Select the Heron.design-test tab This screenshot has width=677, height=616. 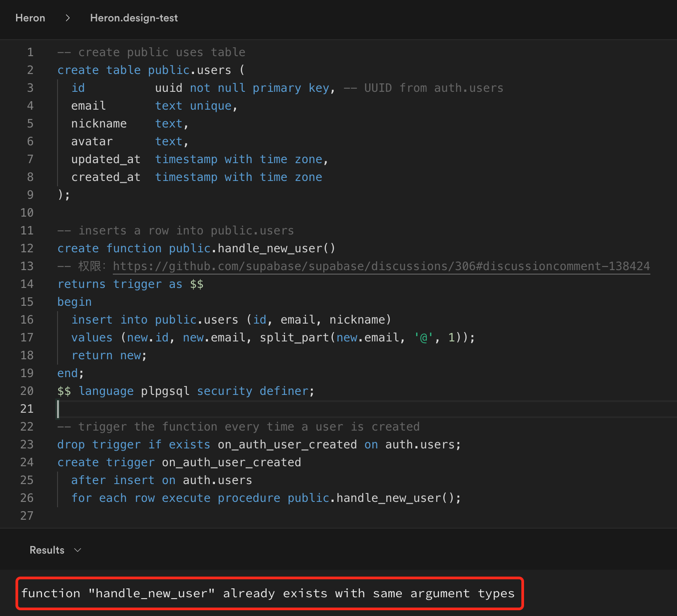pyautogui.click(x=133, y=18)
